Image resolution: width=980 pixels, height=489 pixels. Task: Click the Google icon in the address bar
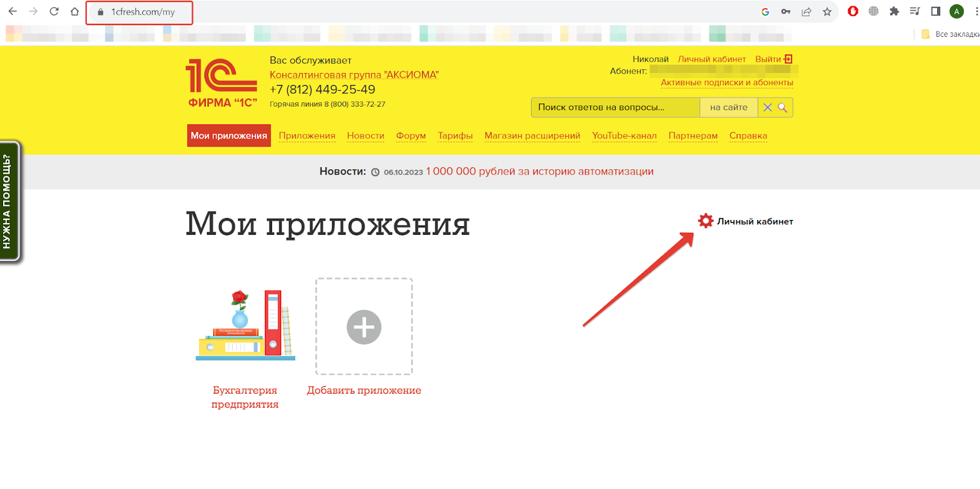[765, 12]
